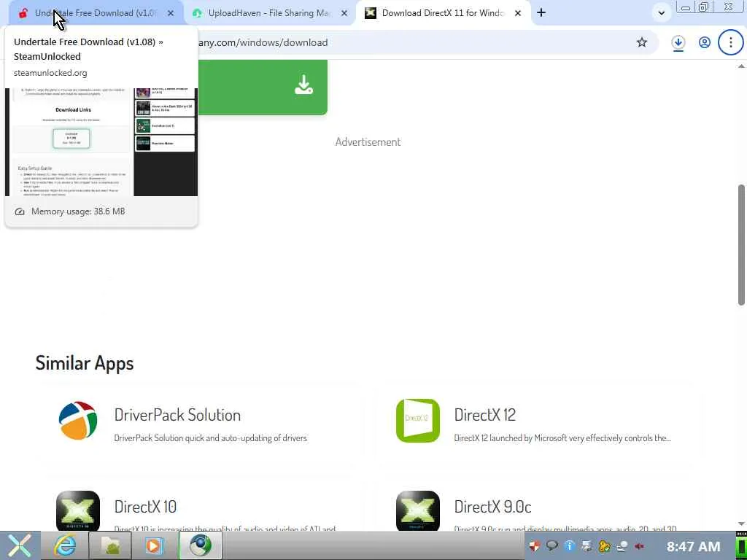The width and height of the screenshot is (747, 560).
Task: Close the Download DirectX 11 tab
Action: pos(518,13)
